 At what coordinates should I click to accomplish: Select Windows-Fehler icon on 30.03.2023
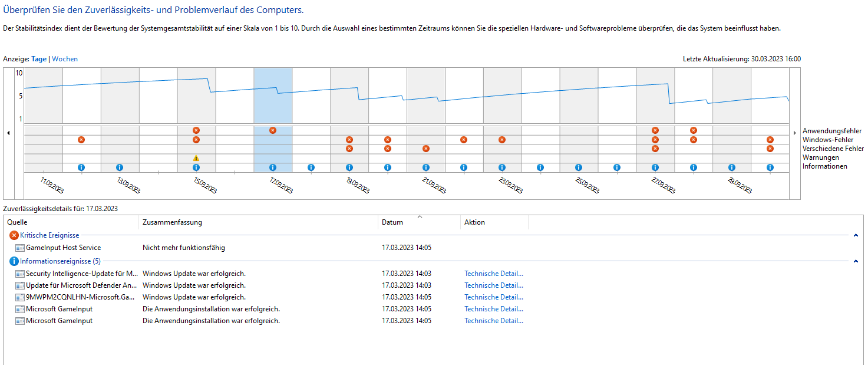(770, 140)
